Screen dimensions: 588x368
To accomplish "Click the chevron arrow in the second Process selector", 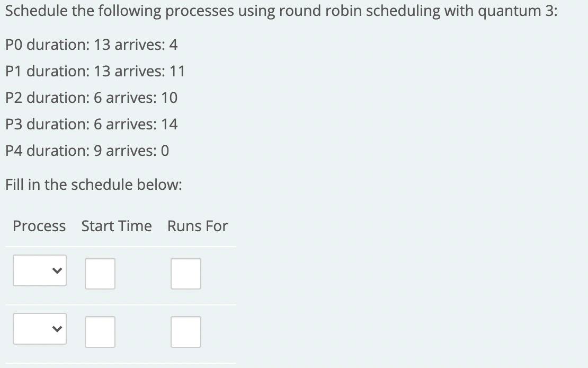I will pyautogui.click(x=57, y=329).
